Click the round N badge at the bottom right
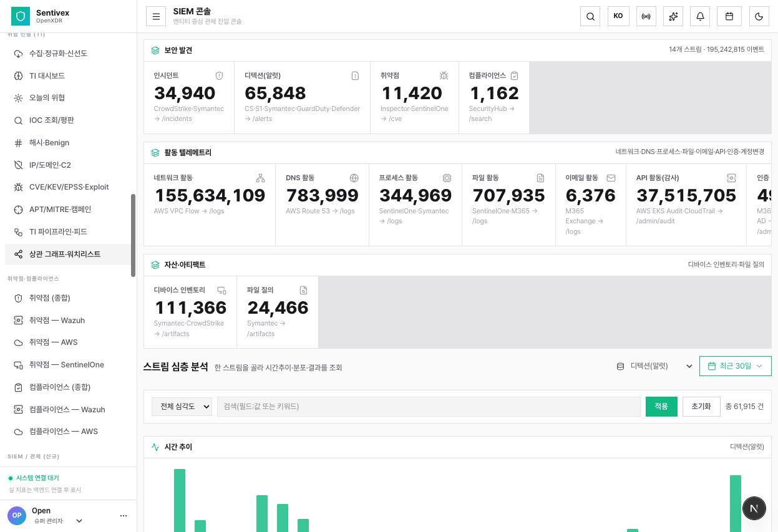778x532 pixels. (x=754, y=508)
